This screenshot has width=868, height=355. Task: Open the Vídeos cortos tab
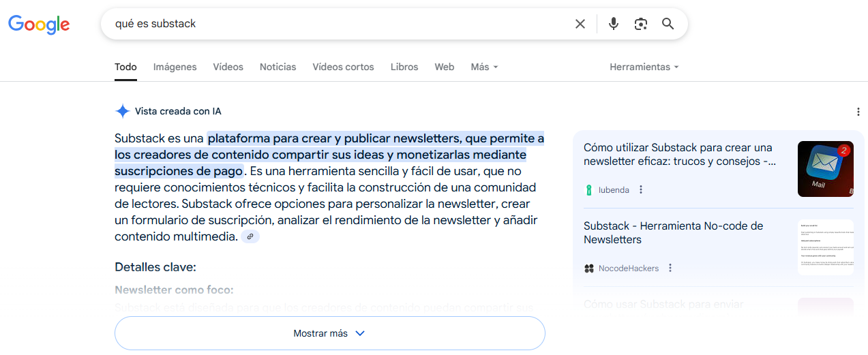(x=344, y=67)
